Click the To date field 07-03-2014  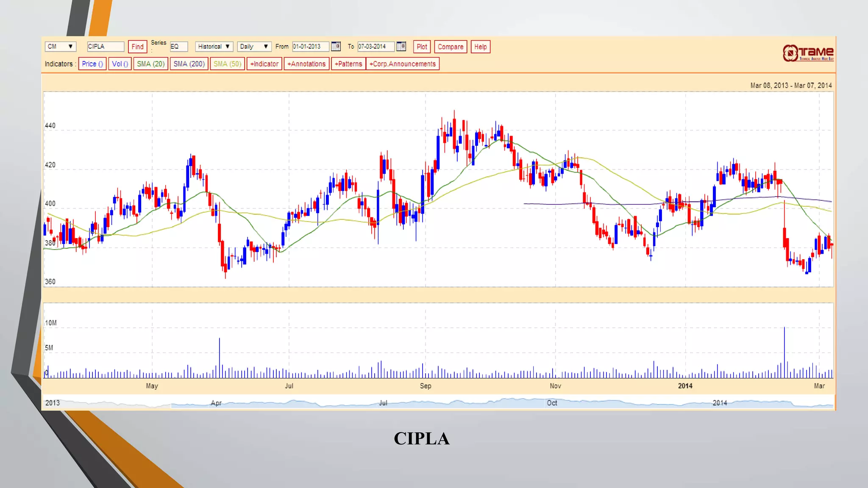(x=376, y=47)
